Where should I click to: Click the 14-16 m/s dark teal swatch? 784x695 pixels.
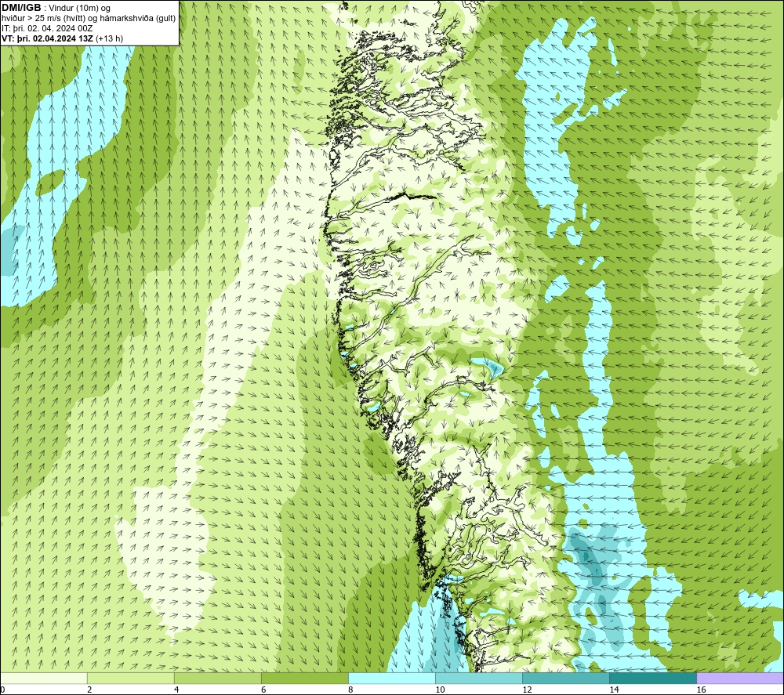[x=652, y=679]
